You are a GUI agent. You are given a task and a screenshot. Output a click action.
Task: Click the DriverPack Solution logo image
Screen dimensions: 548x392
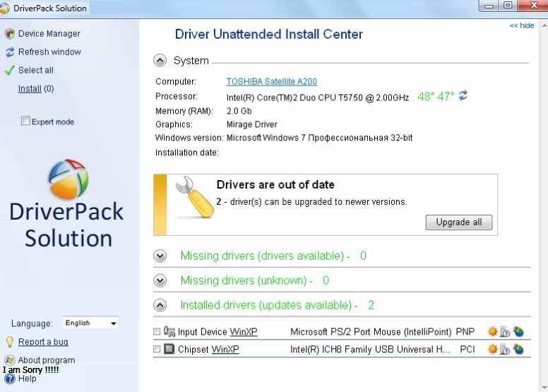68,179
